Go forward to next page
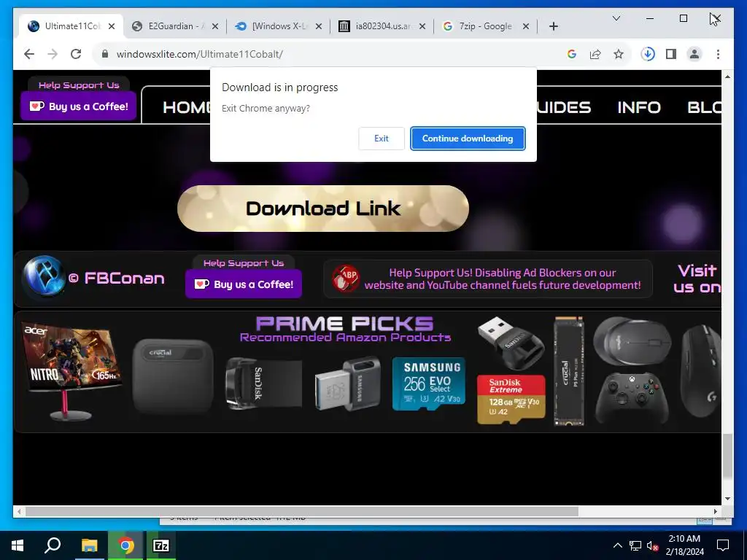The width and height of the screenshot is (747, 560). coord(53,54)
